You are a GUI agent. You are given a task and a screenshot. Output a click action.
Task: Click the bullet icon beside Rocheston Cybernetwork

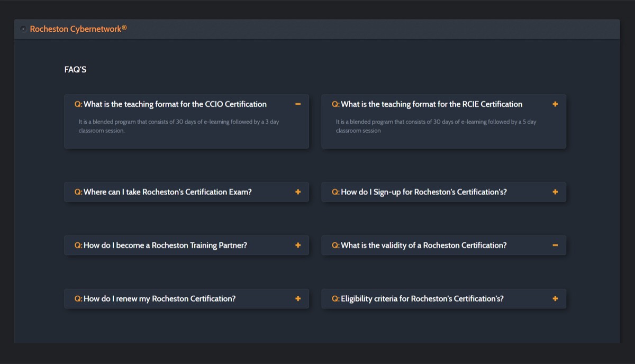click(23, 29)
